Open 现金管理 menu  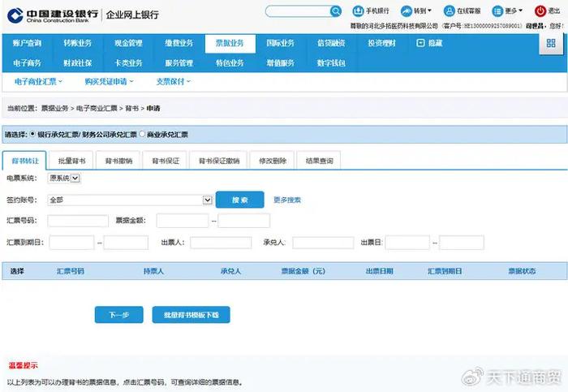coord(128,43)
